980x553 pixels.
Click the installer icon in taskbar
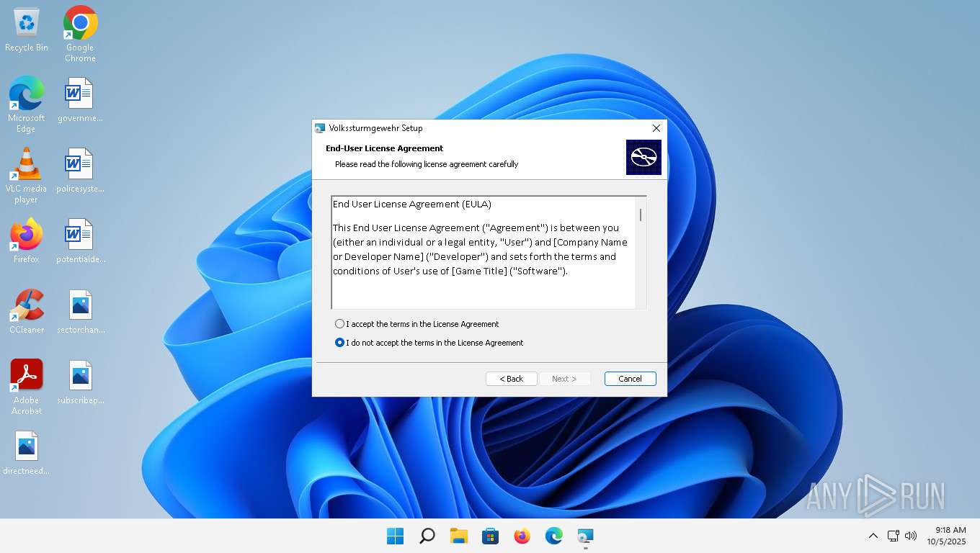585,536
